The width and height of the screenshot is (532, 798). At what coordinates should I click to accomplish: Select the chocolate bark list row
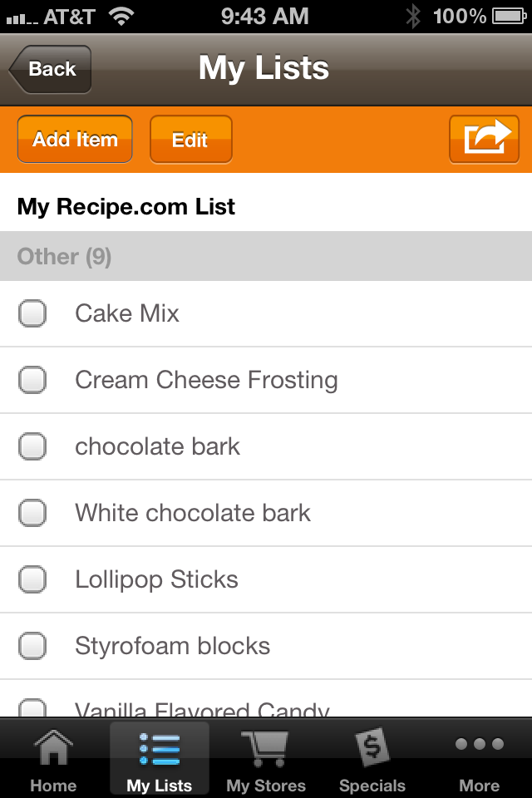click(266, 446)
